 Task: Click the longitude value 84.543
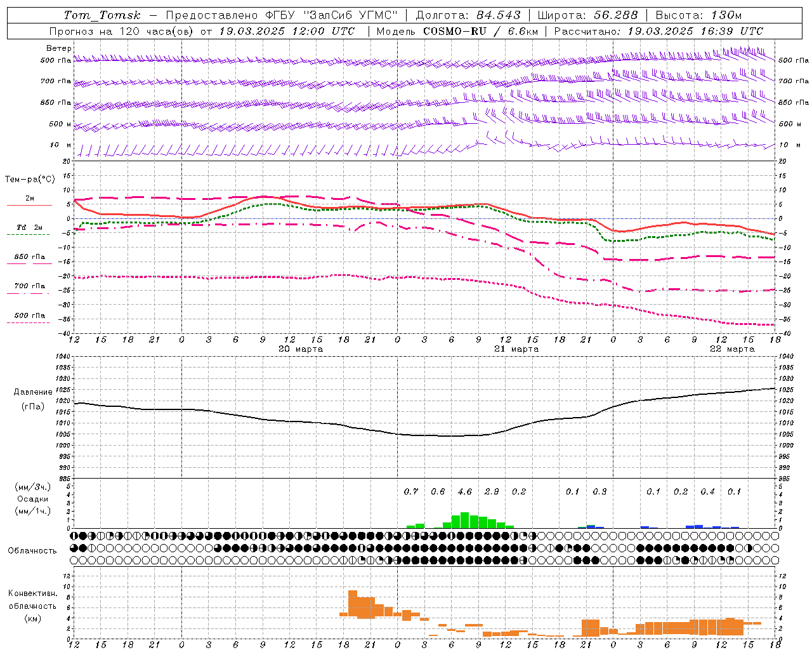(x=498, y=15)
